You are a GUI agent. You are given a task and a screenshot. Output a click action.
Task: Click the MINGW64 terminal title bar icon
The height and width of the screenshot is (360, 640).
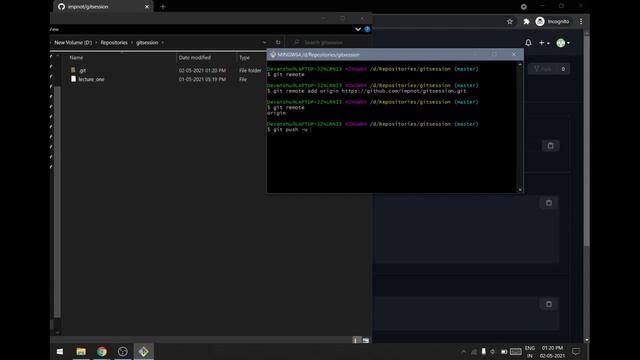coord(273,54)
